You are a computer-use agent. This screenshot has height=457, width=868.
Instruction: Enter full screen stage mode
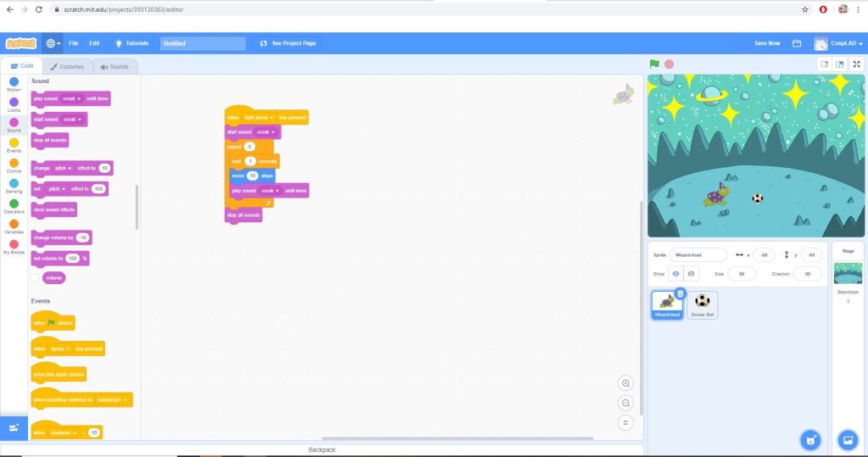pos(856,64)
